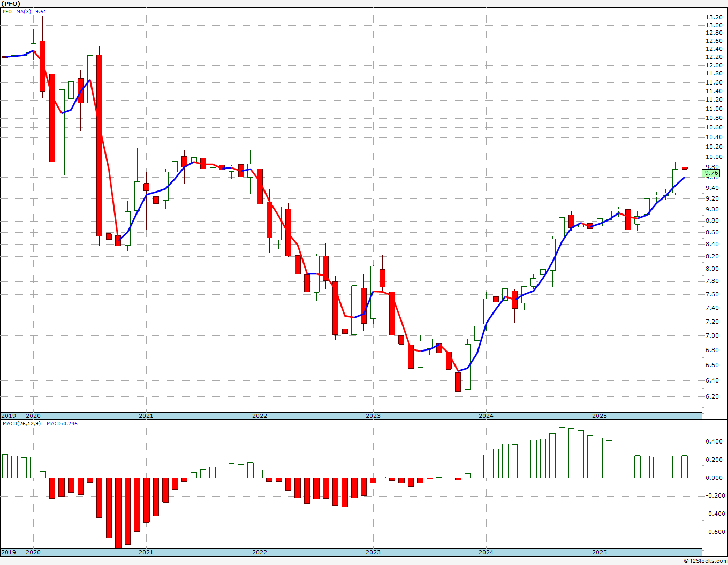Click the 6.20 price axis label
This screenshot has width=728, height=565.
click(x=713, y=396)
